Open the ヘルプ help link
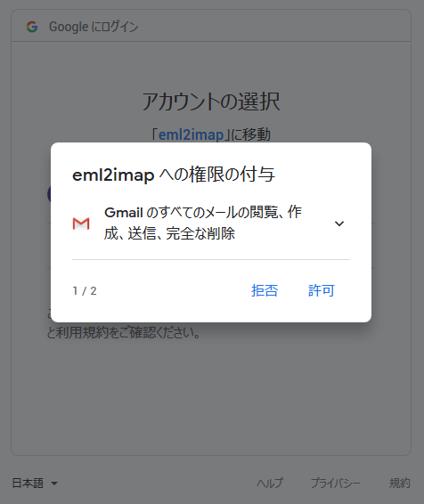This screenshot has height=504, width=424. 270,483
